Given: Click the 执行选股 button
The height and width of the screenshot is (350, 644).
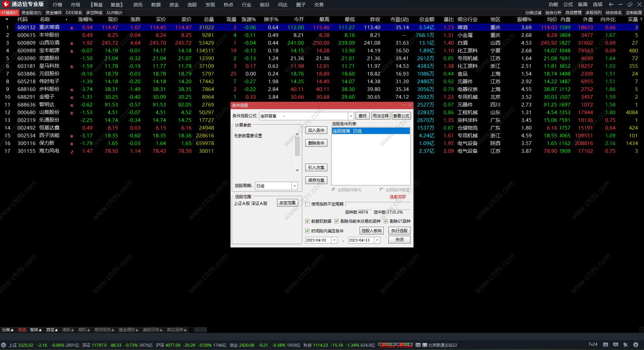Looking at the screenshot, I should pos(399,231).
